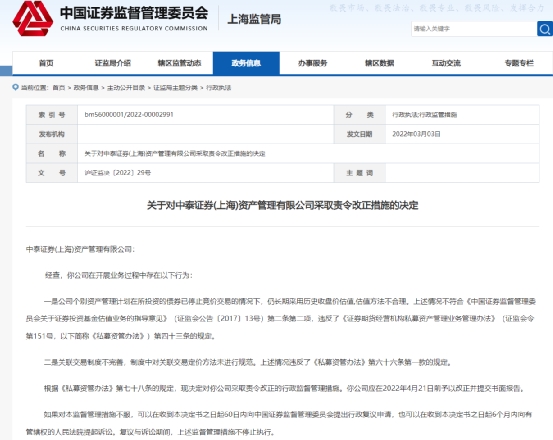Click the location pin icon in breadcrumb
This screenshot has width=553, height=440.
(15, 87)
